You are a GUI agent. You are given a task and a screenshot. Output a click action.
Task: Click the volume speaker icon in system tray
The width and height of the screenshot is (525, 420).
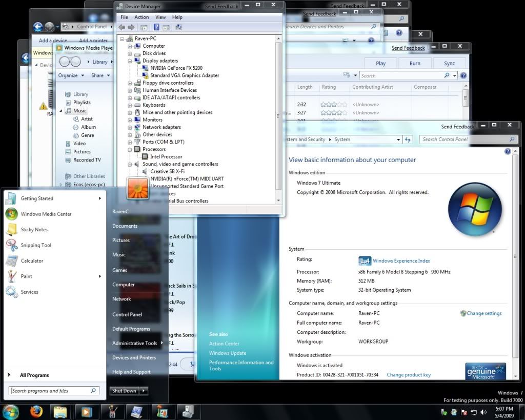(483, 412)
